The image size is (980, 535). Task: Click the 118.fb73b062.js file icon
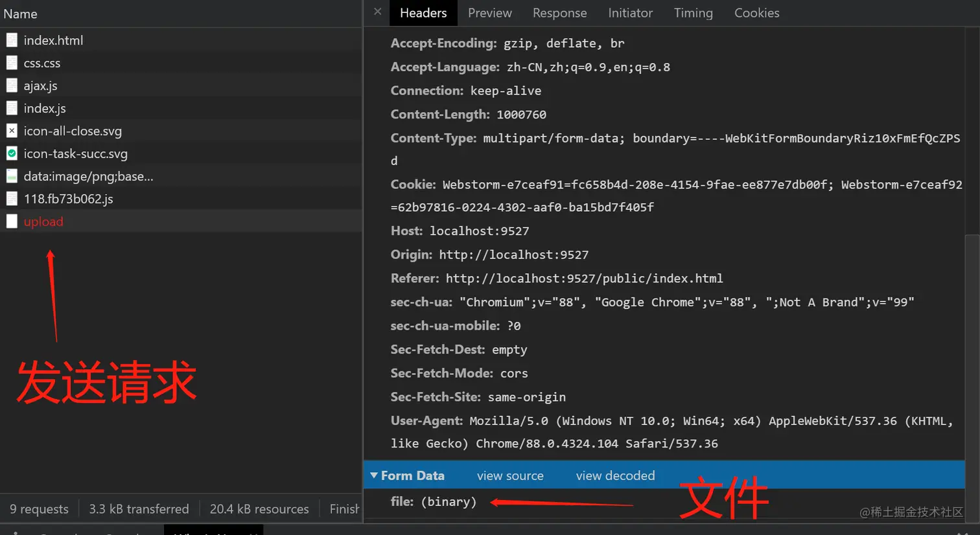pos(12,199)
